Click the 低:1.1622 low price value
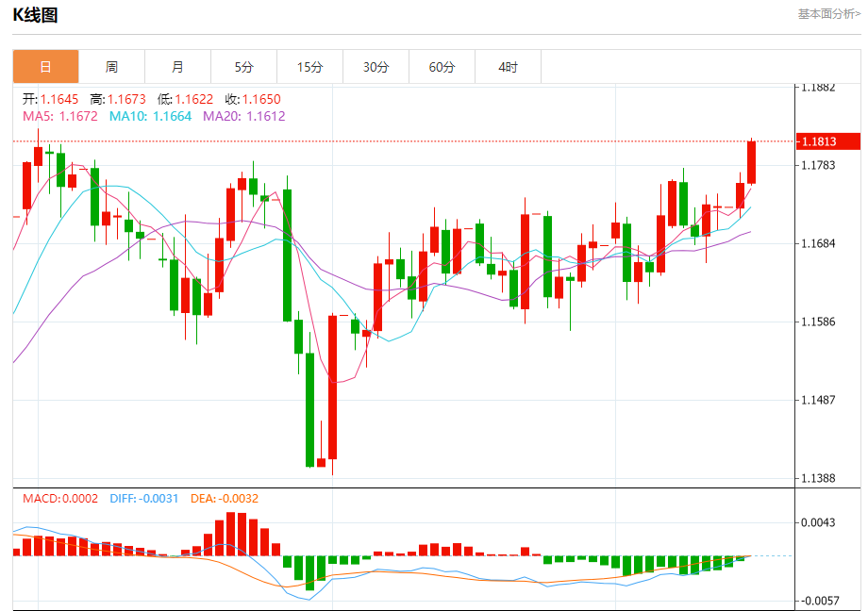 coord(186,99)
